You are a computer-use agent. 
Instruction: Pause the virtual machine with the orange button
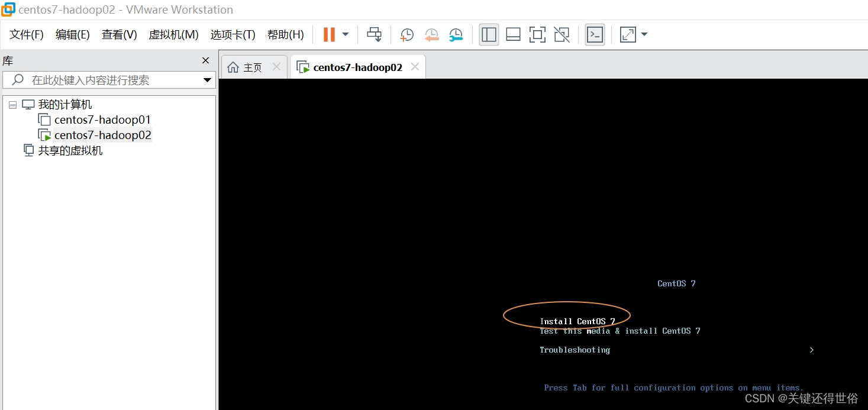coord(329,35)
